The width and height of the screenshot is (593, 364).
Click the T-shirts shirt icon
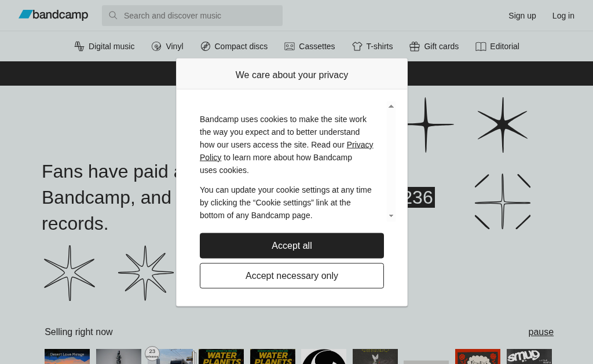pyautogui.click(x=357, y=46)
